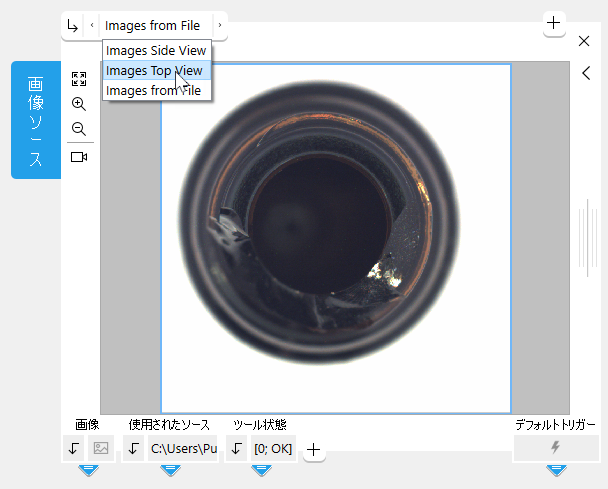Collapse the panel with the side chevron
This screenshot has width=608, height=489.
pos(586,73)
